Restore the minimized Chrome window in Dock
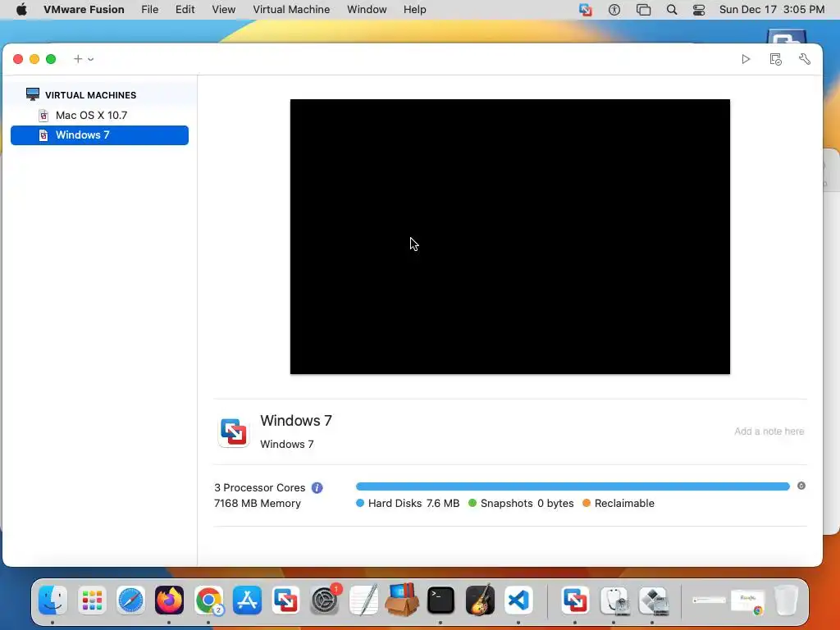Screen dimensions: 840x630 (748, 601)
